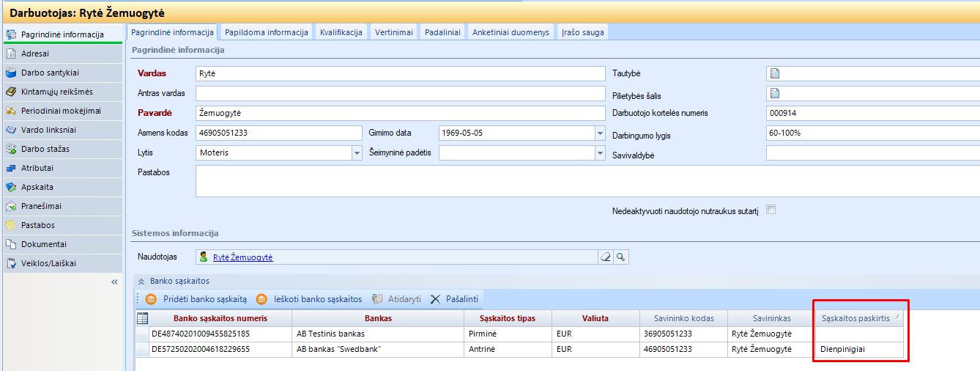This screenshot has width=980, height=371.
Task: Switch to the Anketiniai duomenys tab
Action: click(511, 32)
